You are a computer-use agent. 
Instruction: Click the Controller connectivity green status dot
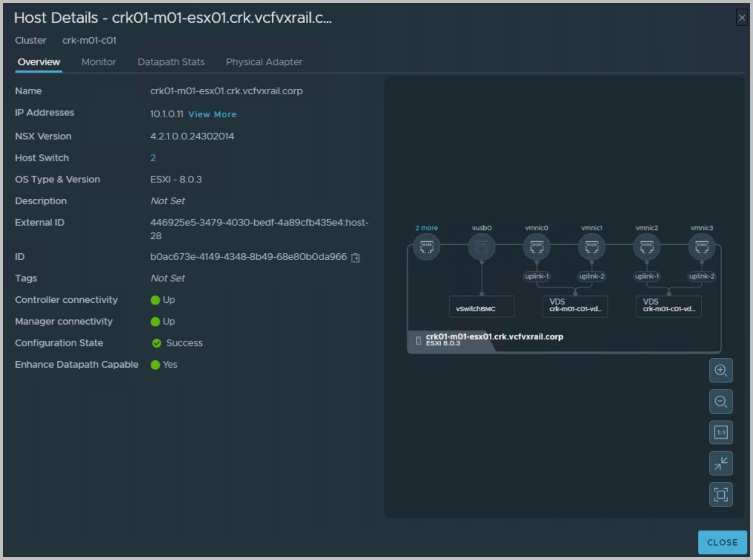[x=155, y=300]
